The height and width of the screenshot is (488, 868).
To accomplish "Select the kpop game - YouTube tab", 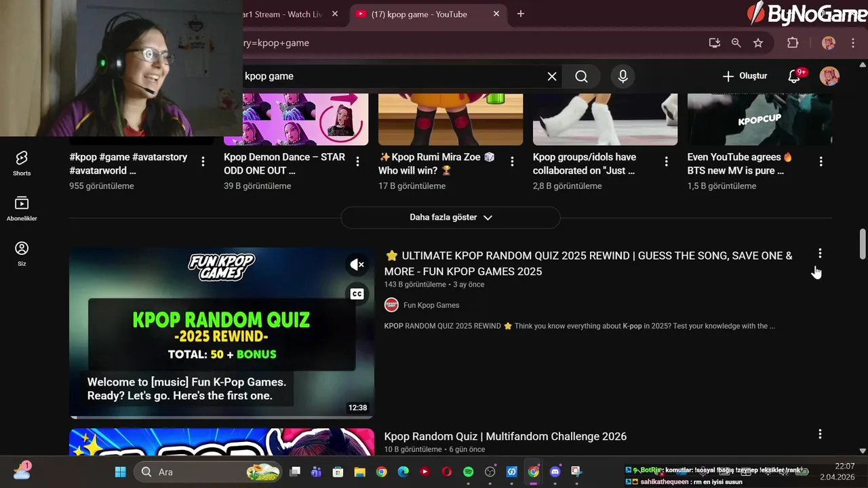I will (427, 14).
